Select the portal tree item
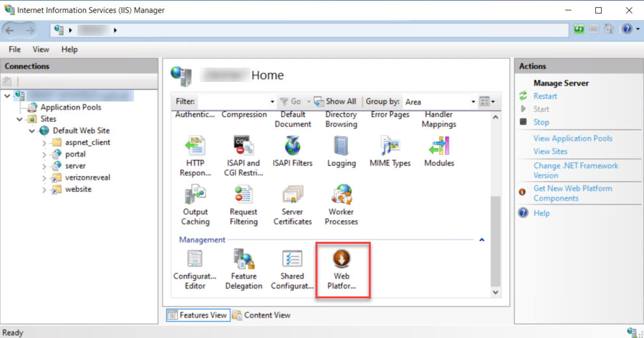The width and height of the screenshot is (644, 338). (75, 154)
